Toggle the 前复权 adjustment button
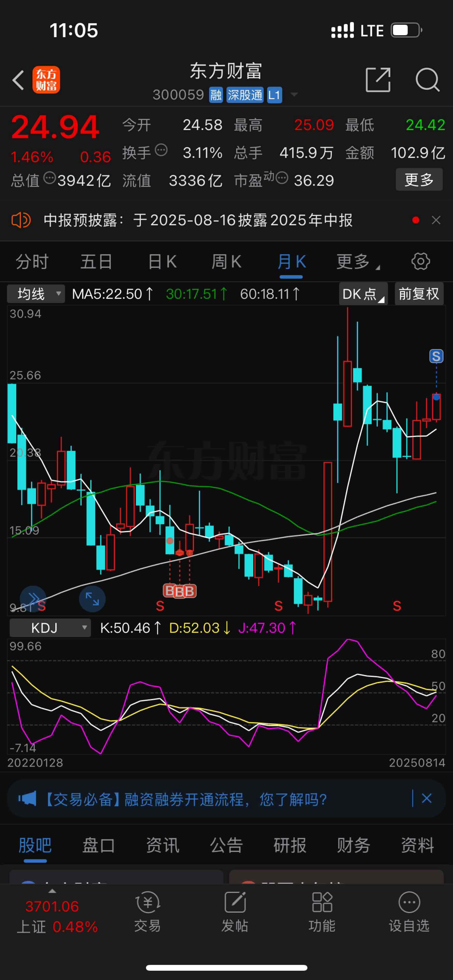Viewport: 453px width, 980px height. (419, 294)
